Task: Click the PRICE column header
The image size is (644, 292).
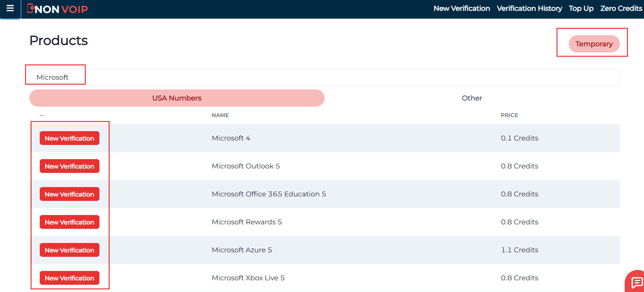Action: (x=509, y=115)
